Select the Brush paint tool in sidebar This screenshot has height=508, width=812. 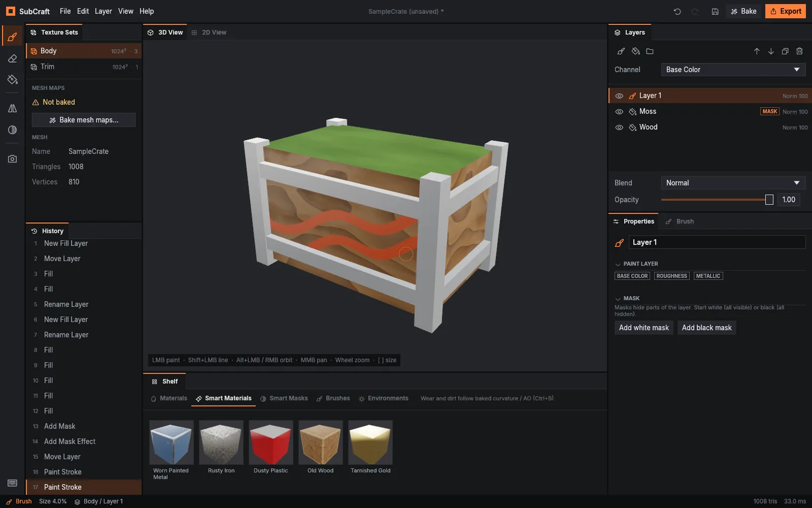(x=13, y=37)
